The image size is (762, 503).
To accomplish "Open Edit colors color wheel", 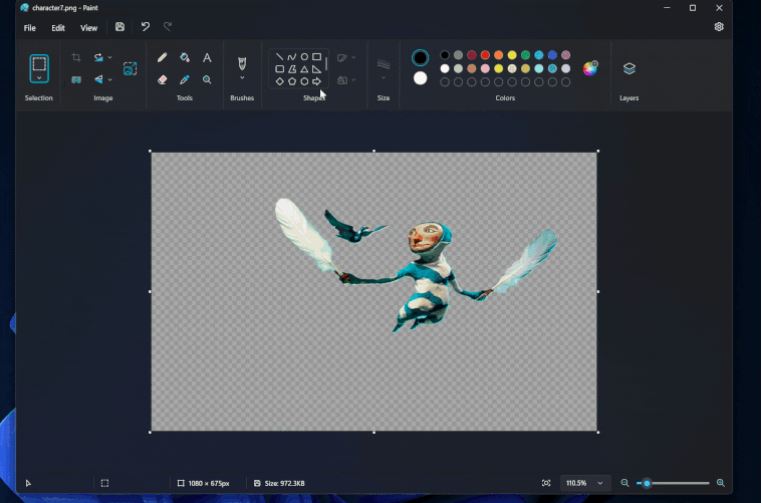I will pyautogui.click(x=590, y=69).
